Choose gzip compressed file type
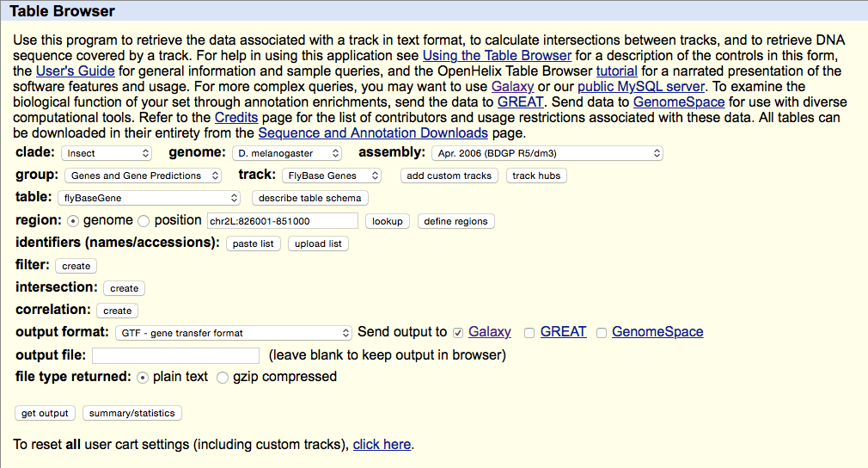 (x=223, y=377)
